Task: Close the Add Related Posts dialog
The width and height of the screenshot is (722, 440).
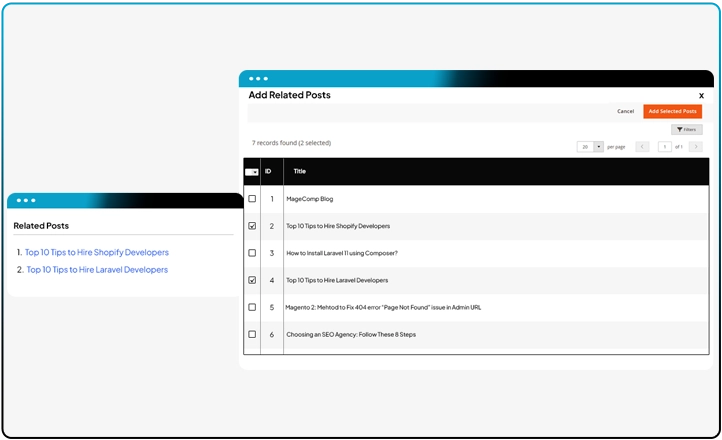Action: pyautogui.click(x=701, y=96)
